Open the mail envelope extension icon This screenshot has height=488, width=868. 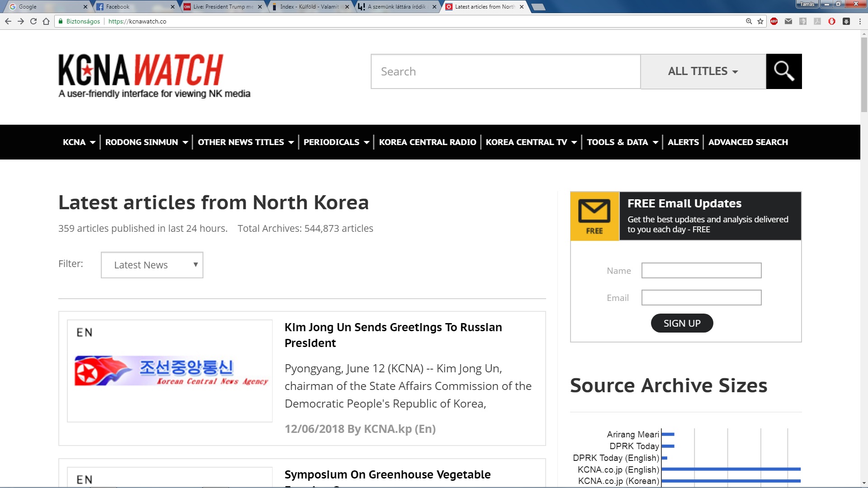point(788,21)
